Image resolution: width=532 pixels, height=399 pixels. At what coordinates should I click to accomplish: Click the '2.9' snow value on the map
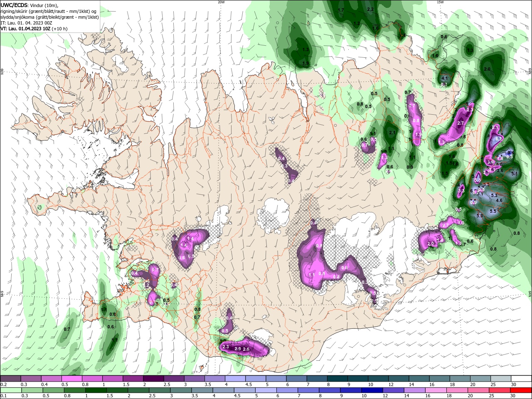pyautogui.click(x=238, y=349)
